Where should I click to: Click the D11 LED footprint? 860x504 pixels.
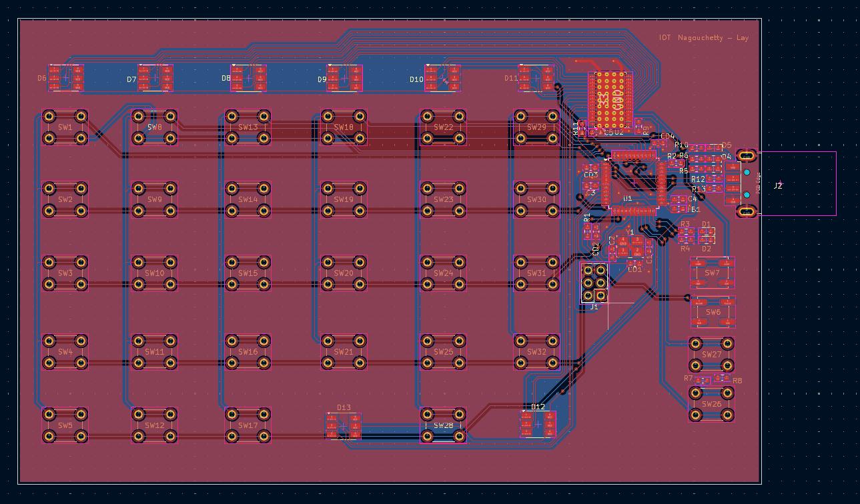pos(536,78)
